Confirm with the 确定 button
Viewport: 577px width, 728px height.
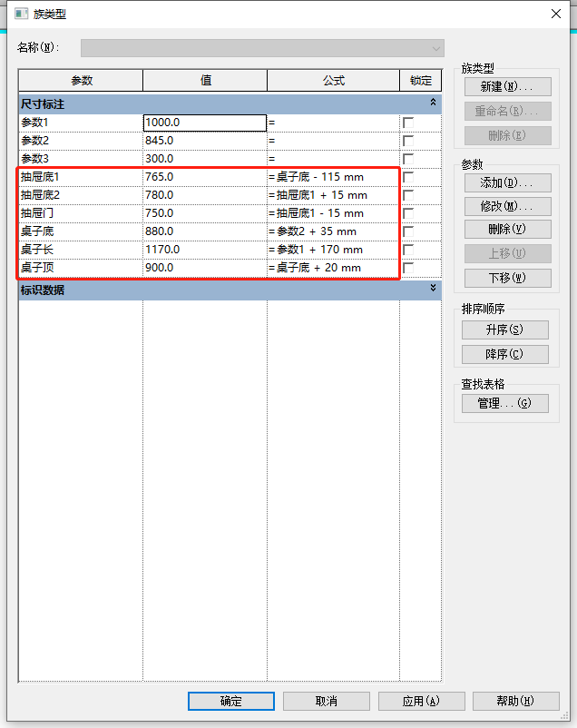(231, 701)
